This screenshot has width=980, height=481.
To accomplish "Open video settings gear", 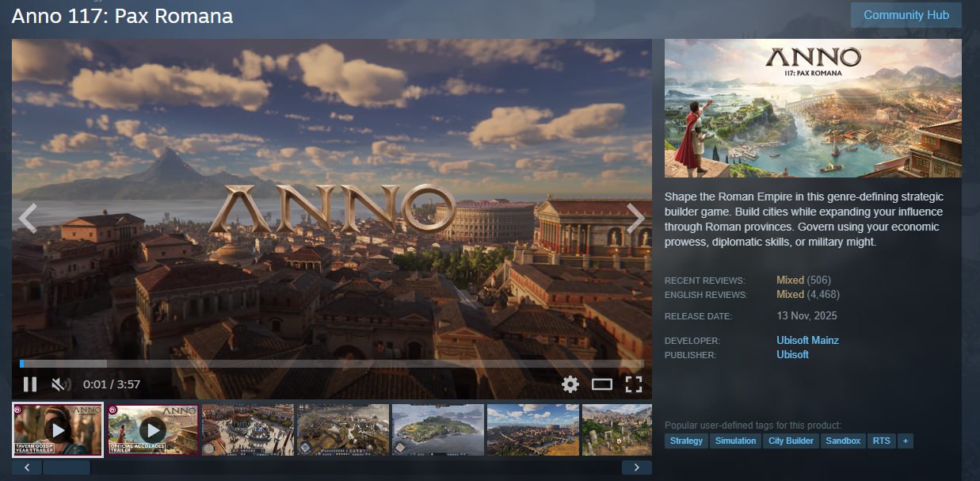I will 570,384.
